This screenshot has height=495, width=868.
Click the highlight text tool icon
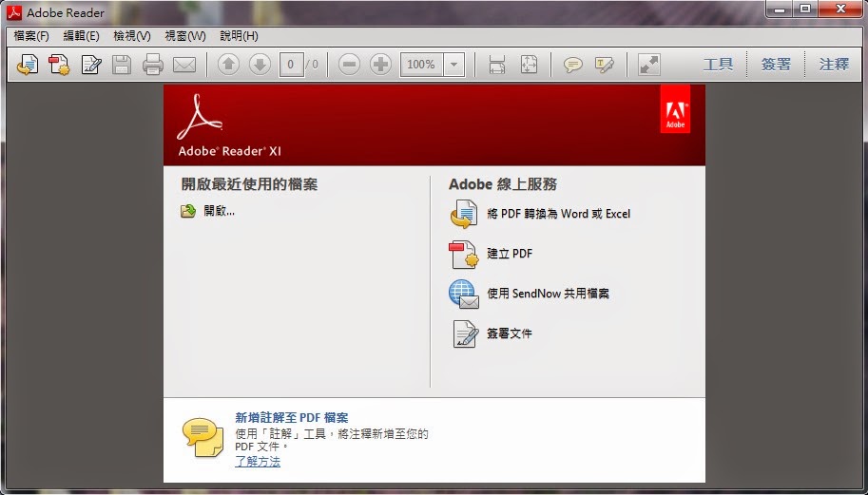pyautogui.click(x=605, y=65)
